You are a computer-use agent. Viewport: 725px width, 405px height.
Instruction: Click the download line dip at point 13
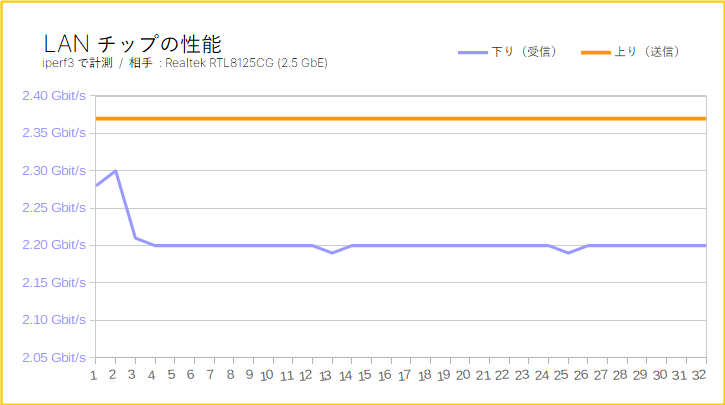[x=332, y=253]
